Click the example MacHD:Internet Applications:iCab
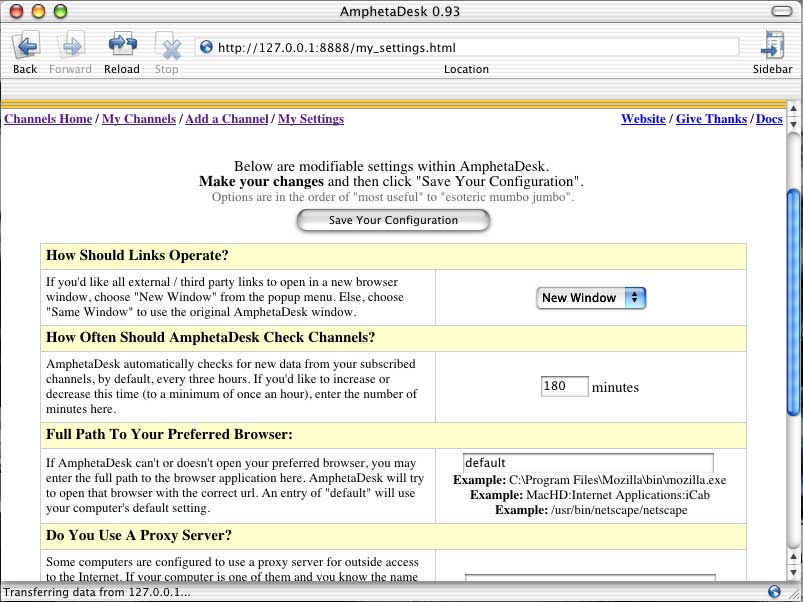Screen dimensions: 803x602 (x=618, y=495)
